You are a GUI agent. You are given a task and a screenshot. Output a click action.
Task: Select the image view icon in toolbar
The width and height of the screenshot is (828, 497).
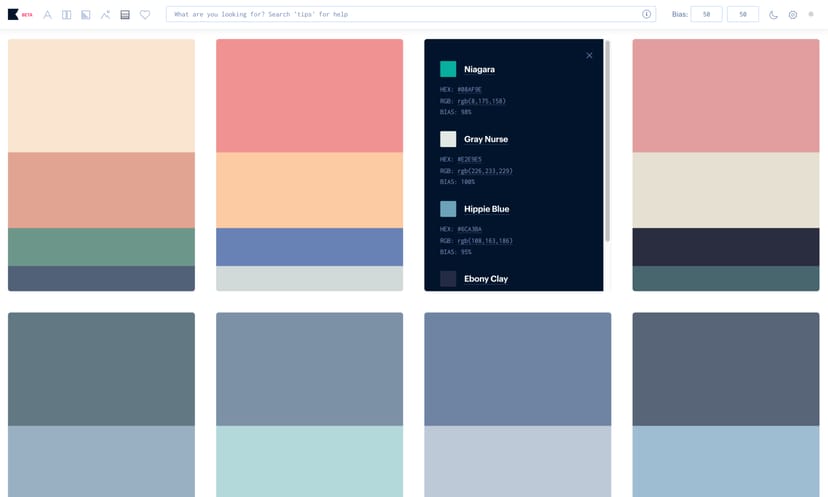click(x=86, y=15)
